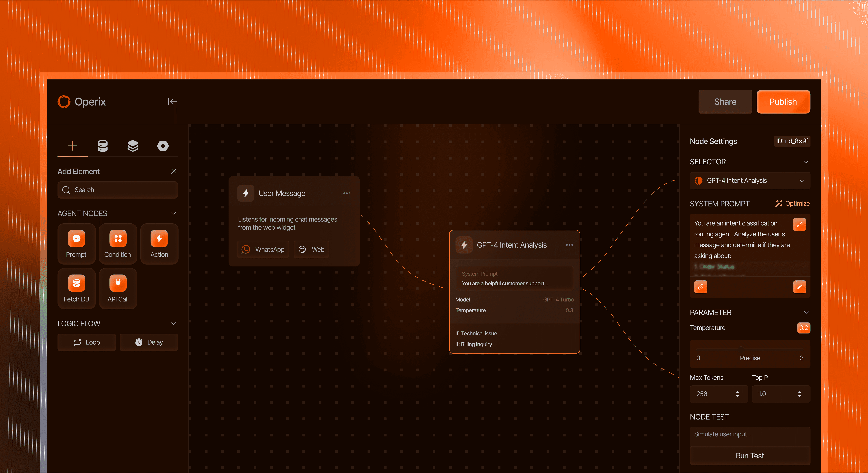Click the GPT-4 Intent Analysis node lightning icon
868x473 pixels.
(x=464, y=245)
